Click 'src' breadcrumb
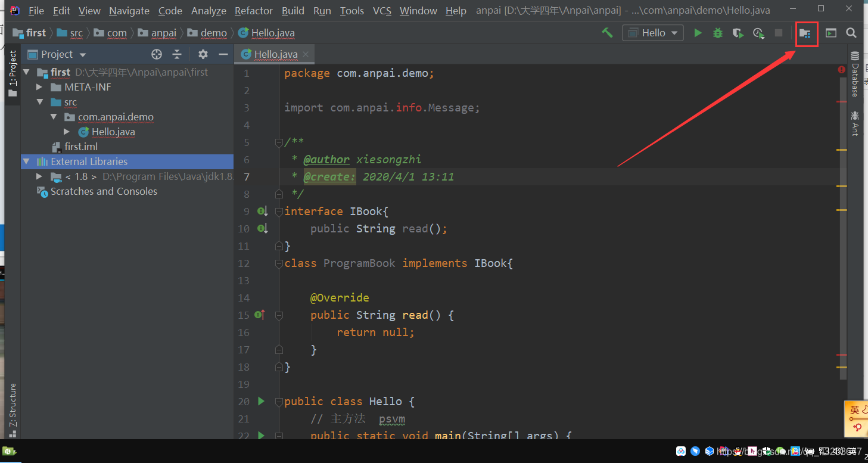 pyautogui.click(x=76, y=33)
